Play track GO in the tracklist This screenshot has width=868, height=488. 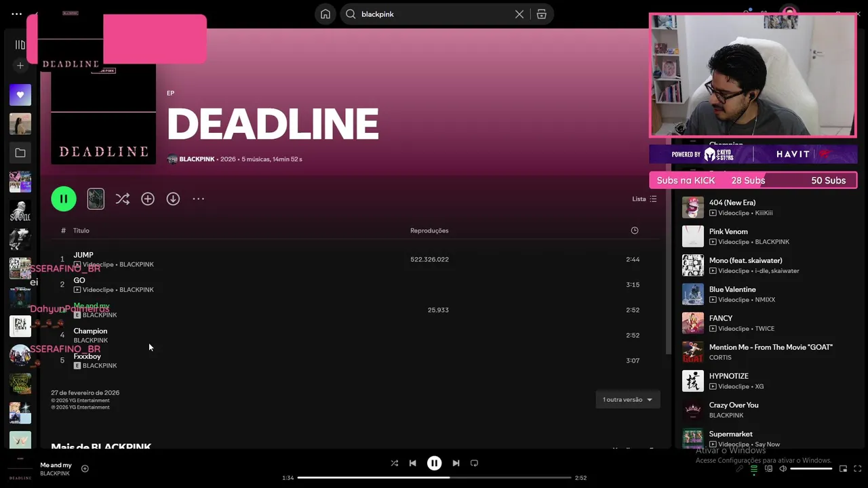(355, 285)
